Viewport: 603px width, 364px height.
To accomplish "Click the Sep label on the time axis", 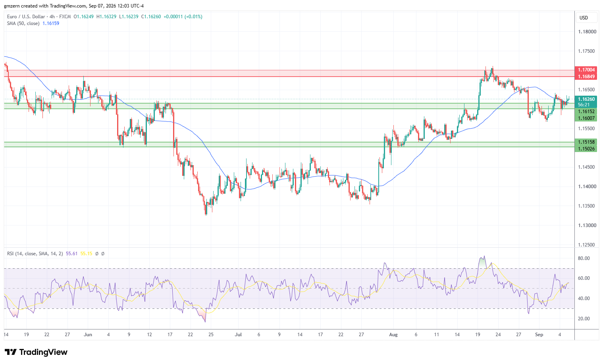I will [x=539, y=335].
